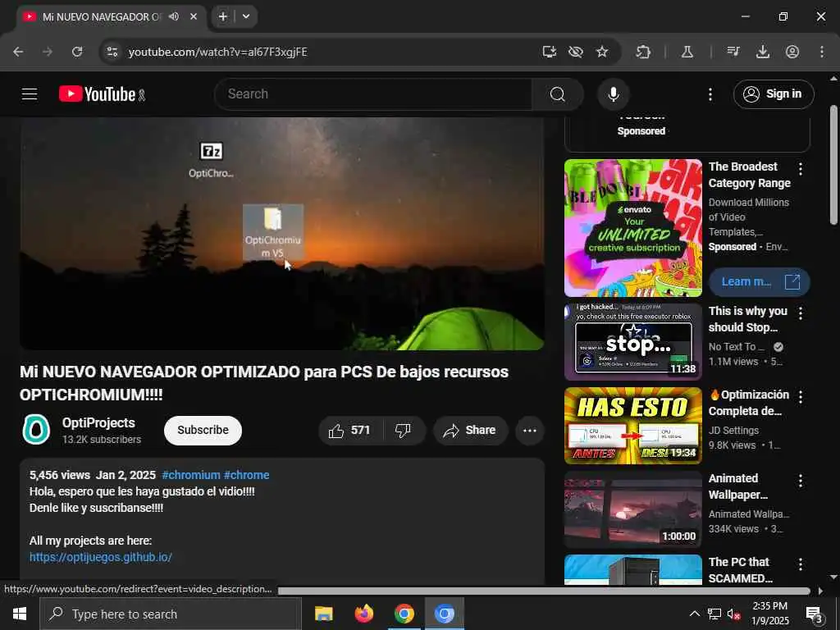Click the Learn more ad button

759,282
